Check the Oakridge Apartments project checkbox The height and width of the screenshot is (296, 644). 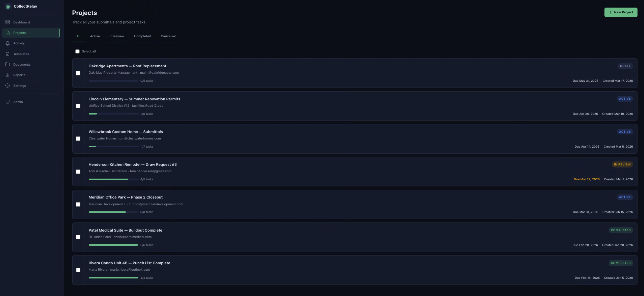(x=78, y=73)
